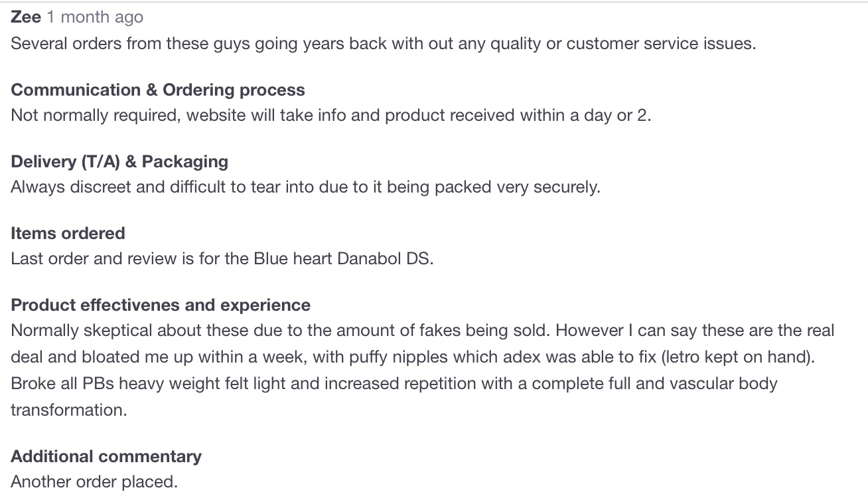Select the "Communication & Ordering process" heading
Image resolution: width=868 pixels, height=502 pixels.
point(158,90)
